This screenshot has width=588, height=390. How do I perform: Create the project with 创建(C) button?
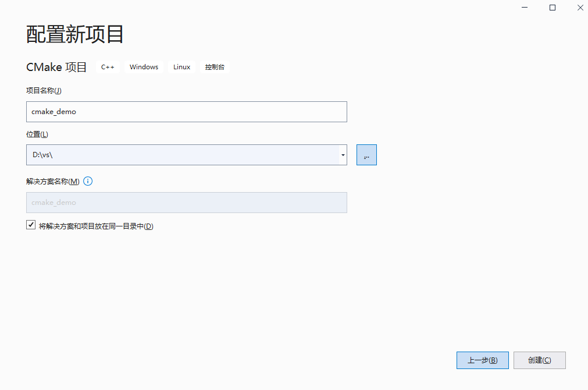(x=539, y=360)
